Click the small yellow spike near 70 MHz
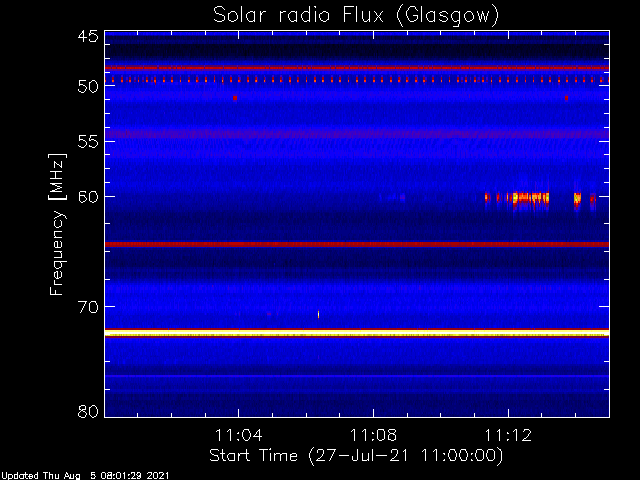This screenshot has width=640, height=480. [318, 314]
